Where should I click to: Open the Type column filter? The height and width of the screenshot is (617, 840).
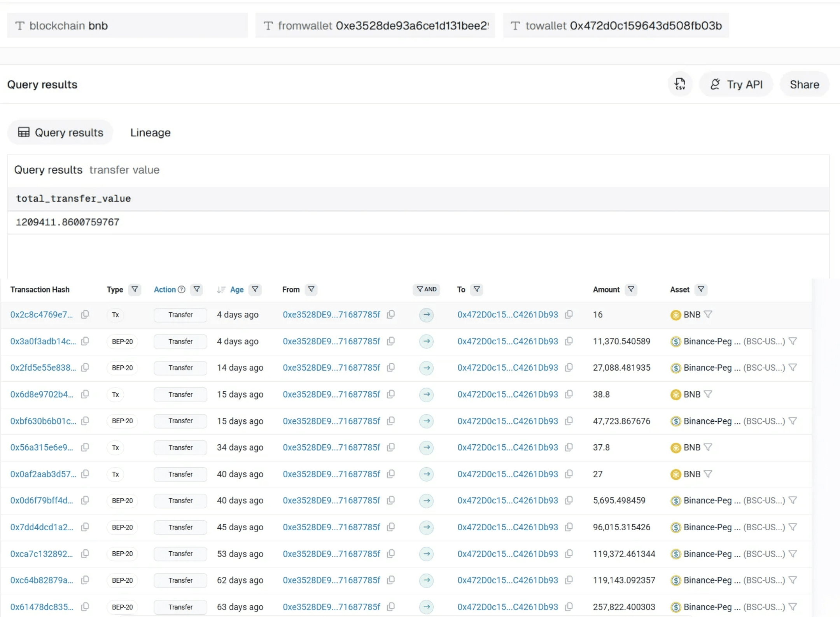pyautogui.click(x=135, y=289)
